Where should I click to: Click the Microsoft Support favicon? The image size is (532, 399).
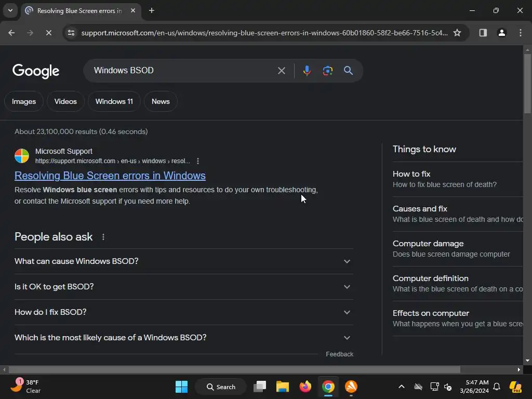coord(22,156)
